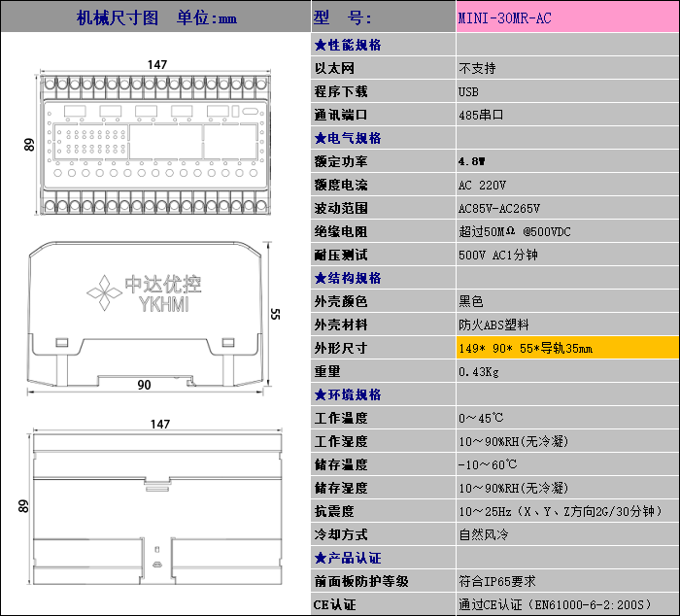Screen dimensions: 680x616
Task: Click the 以太网 row label
Action: tap(334, 68)
